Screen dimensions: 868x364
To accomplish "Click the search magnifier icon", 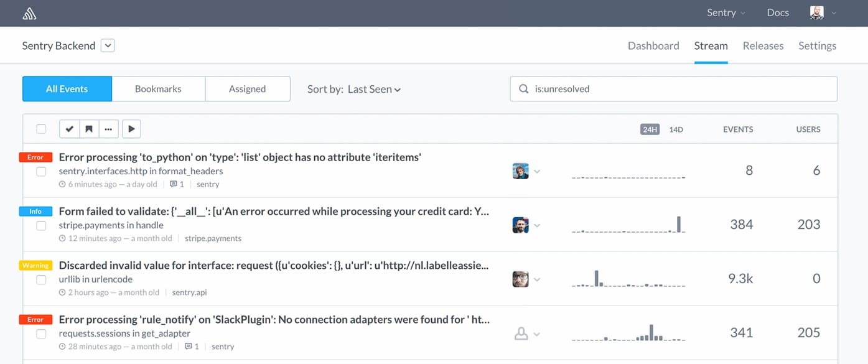I will pos(524,89).
